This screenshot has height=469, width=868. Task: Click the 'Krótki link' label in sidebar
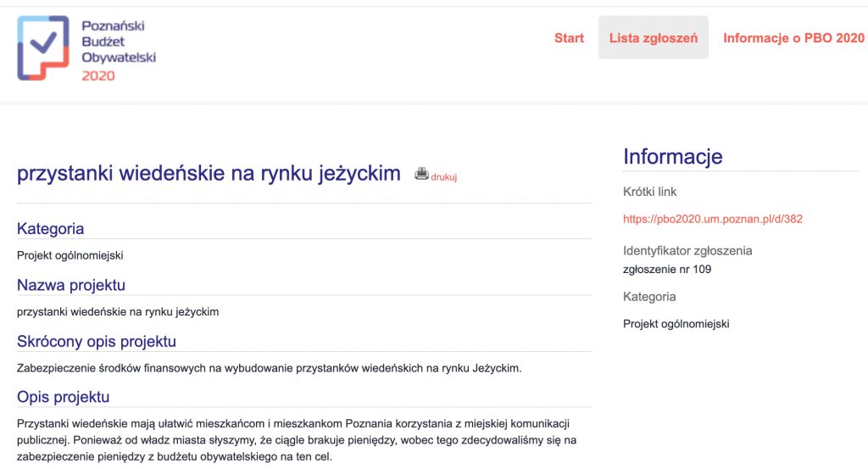[x=650, y=192]
